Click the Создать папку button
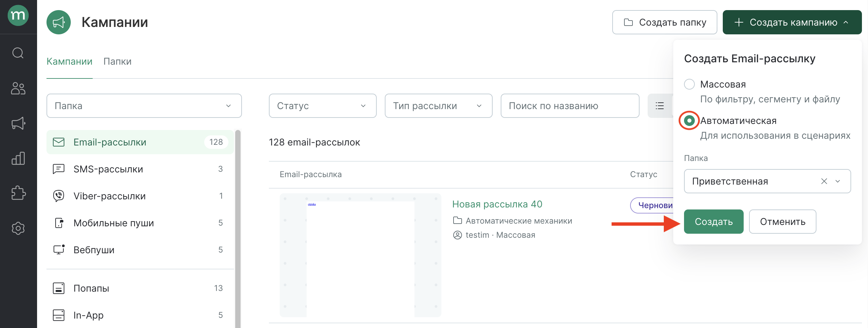The width and height of the screenshot is (868, 328). (x=665, y=22)
